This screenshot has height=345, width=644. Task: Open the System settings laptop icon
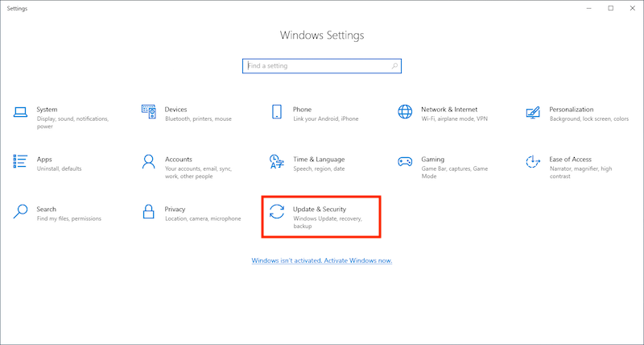click(20, 112)
